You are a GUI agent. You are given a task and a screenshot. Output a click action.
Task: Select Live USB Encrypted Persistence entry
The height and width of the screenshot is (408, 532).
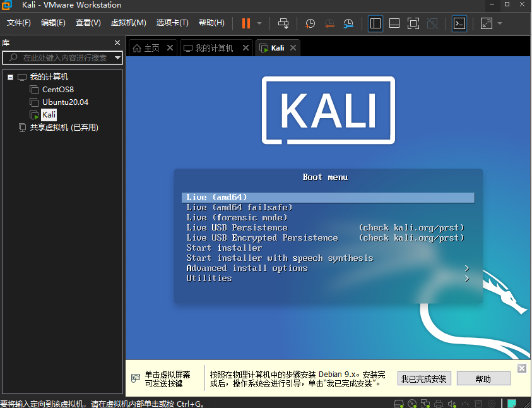pyautogui.click(x=262, y=238)
